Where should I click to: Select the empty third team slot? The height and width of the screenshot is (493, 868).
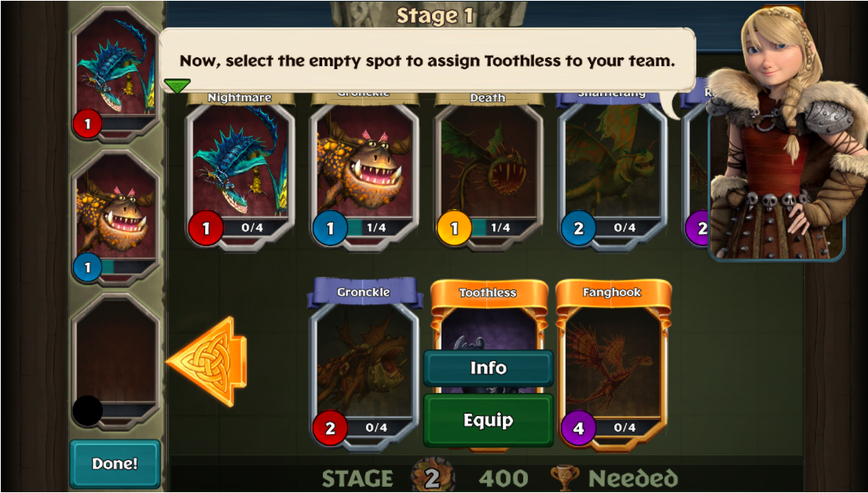coord(115,361)
